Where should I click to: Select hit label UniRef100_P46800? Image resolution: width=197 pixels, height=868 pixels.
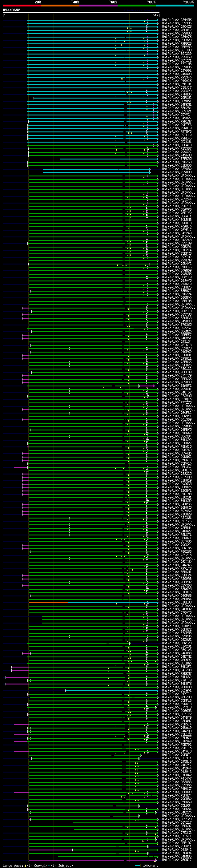point(177,653)
